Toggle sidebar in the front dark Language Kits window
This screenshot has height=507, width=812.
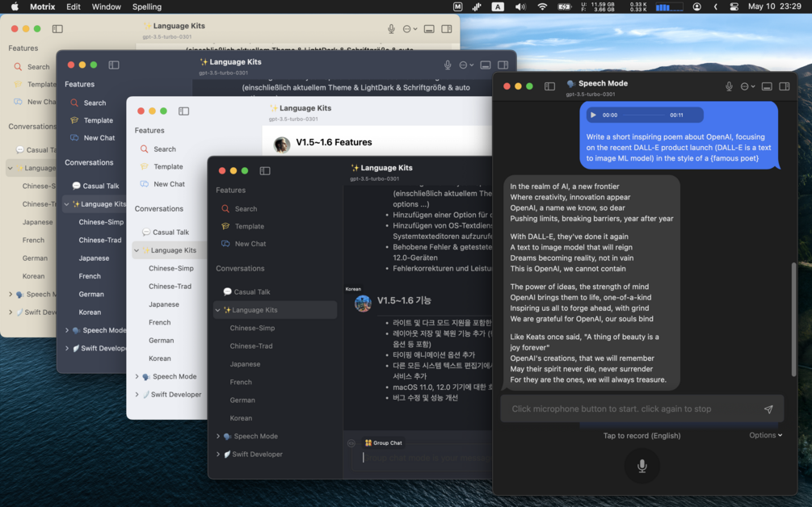coord(265,170)
